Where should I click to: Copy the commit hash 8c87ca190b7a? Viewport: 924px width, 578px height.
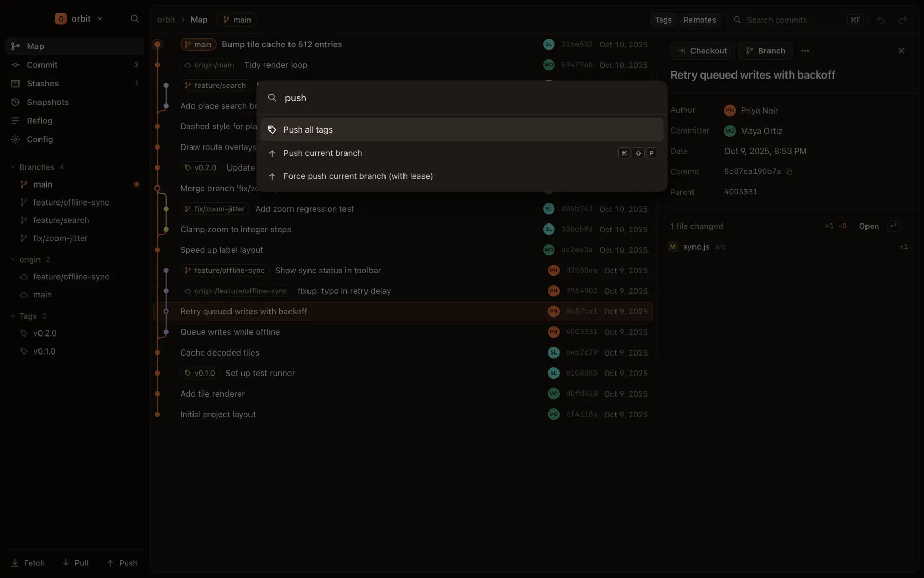[789, 172]
